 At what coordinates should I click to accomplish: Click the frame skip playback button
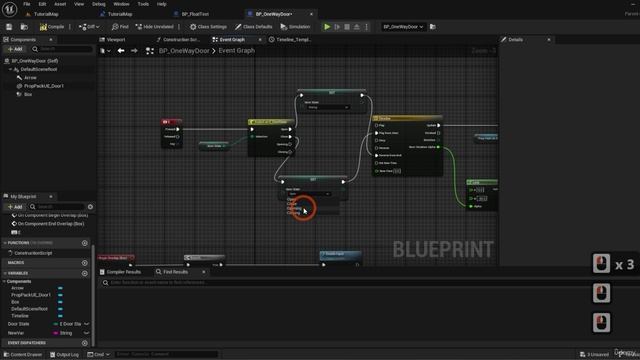pos(337,27)
